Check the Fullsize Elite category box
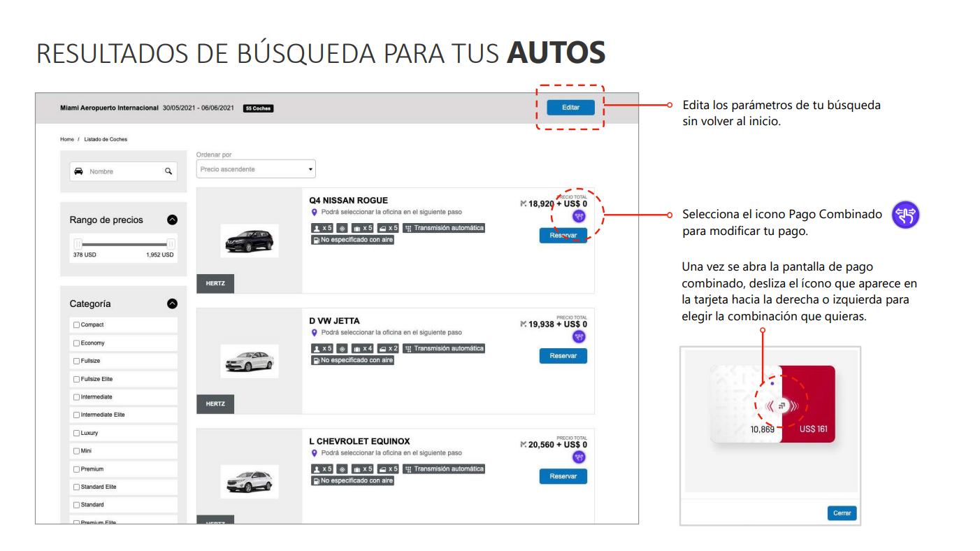This screenshot has width=980, height=551. click(76, 379)
